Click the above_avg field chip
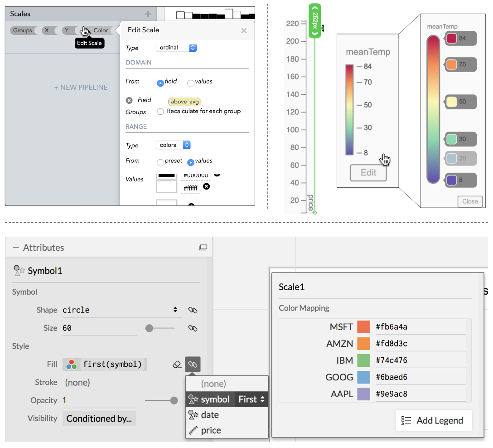 coord(184,102)
